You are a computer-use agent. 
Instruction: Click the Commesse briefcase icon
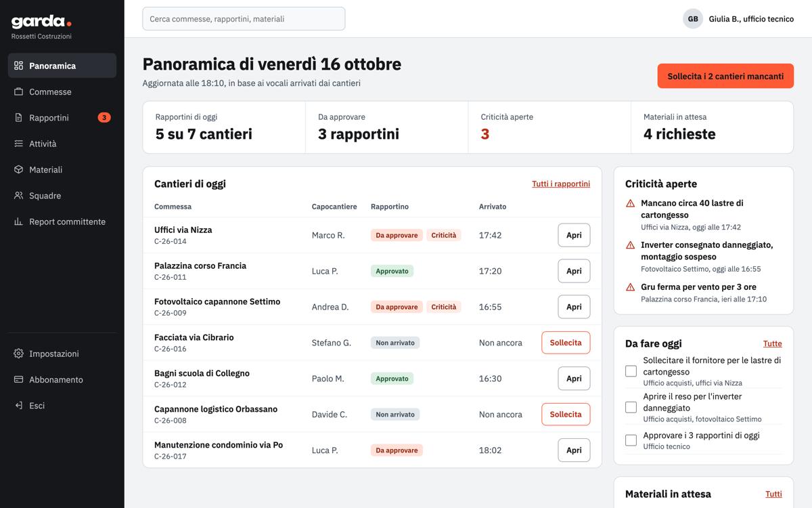[x=19, y=91]
